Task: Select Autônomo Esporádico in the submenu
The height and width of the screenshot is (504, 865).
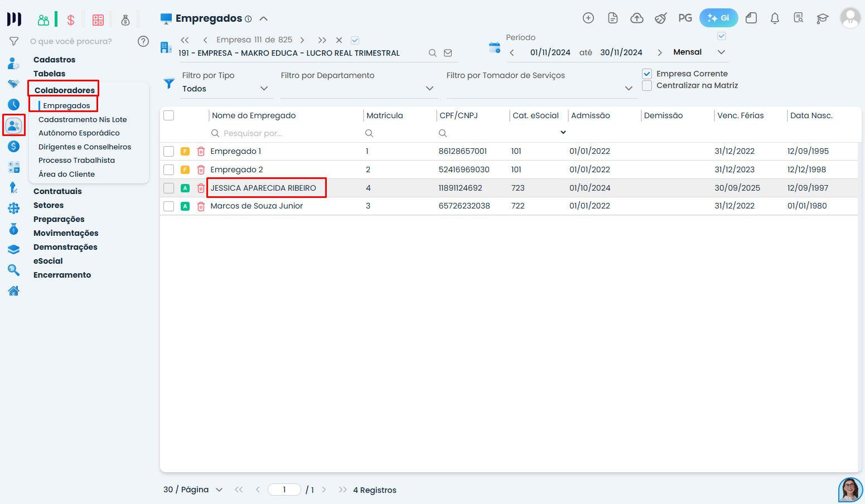Action: pyautogui.click(x=79, y=133)
